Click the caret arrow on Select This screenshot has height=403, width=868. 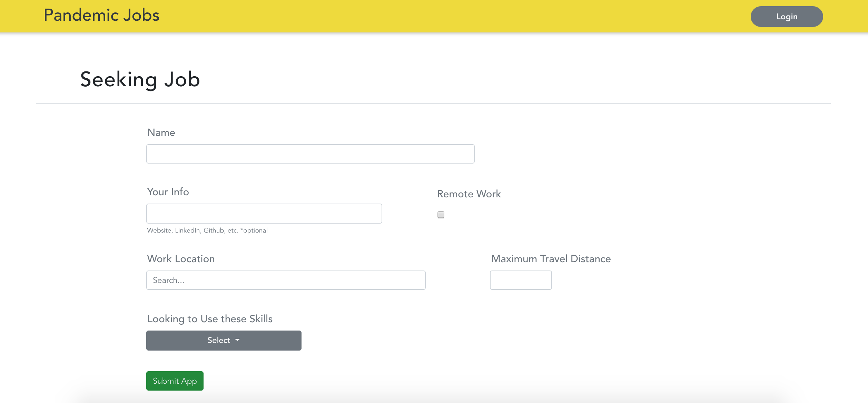(237, 340)
